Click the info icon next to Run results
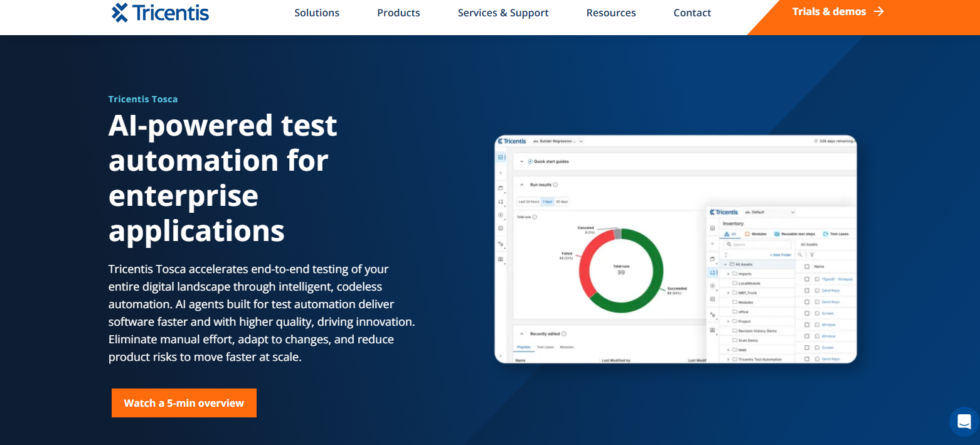The height and width of the screenshot is (445, 980). click(556, 185)
